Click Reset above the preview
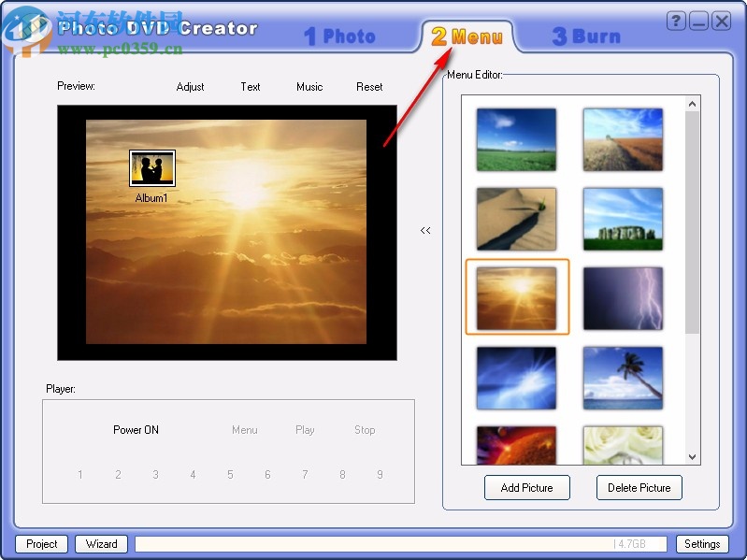This screenshot has width=747, height=560. pos(369,87)
